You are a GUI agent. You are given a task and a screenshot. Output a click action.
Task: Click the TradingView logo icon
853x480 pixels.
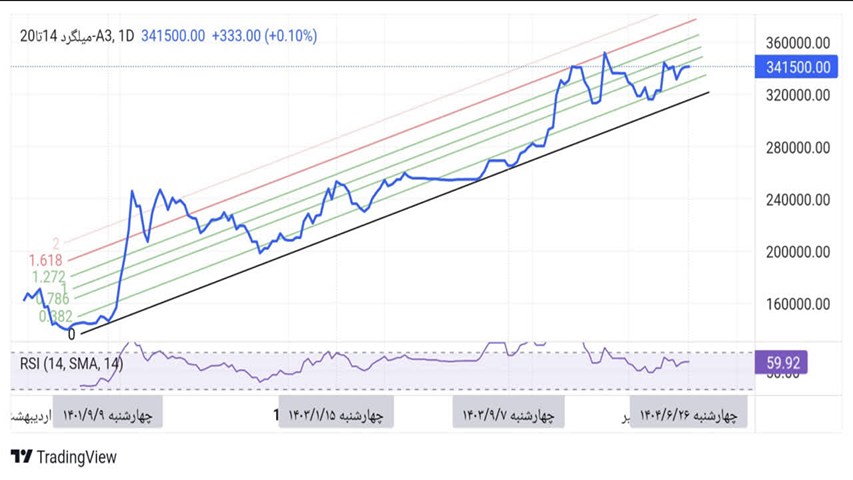tap(20, 457)
